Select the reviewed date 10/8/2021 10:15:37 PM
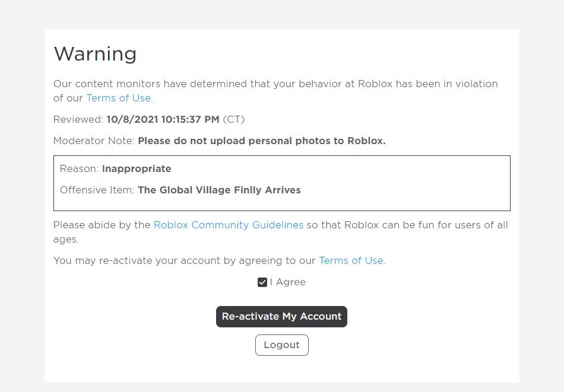This screenshot has width=564, height=392. tap(163, 119)
